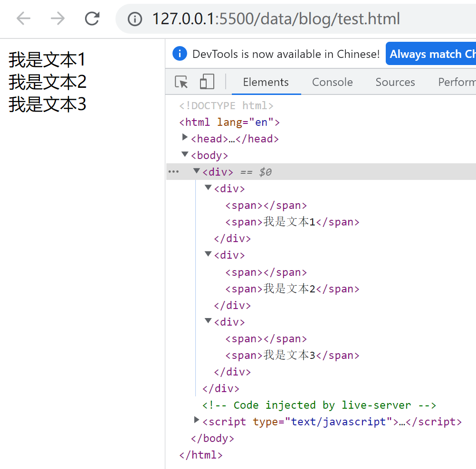Screen dimensions: 476x469
Task: Collapse the div containing 我是文本1
Action: (x=208, y=188)
